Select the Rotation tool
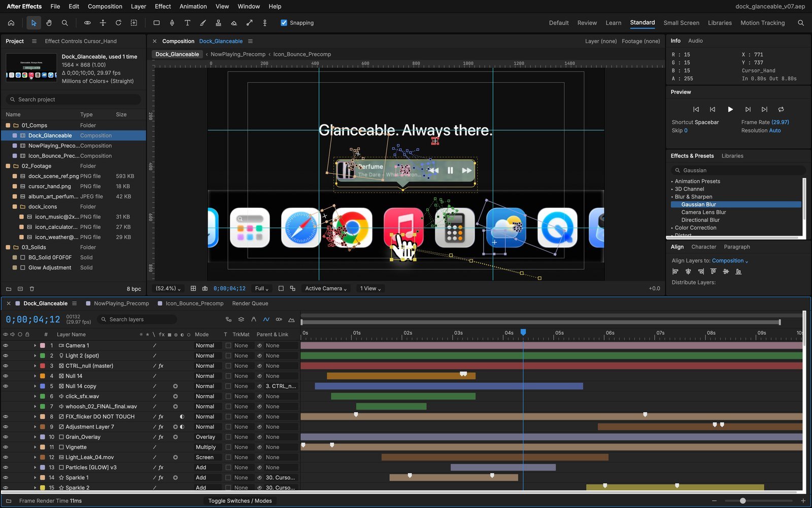This screenshot has height=508, width=812. (x=118, y=23)
